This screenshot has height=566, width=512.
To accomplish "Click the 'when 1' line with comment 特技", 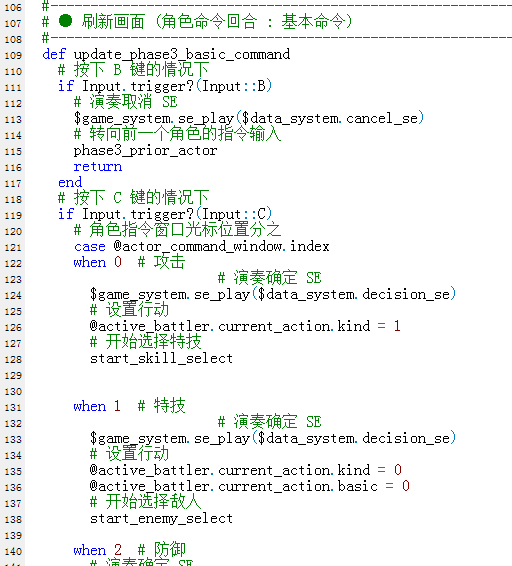I will point(129,406).
